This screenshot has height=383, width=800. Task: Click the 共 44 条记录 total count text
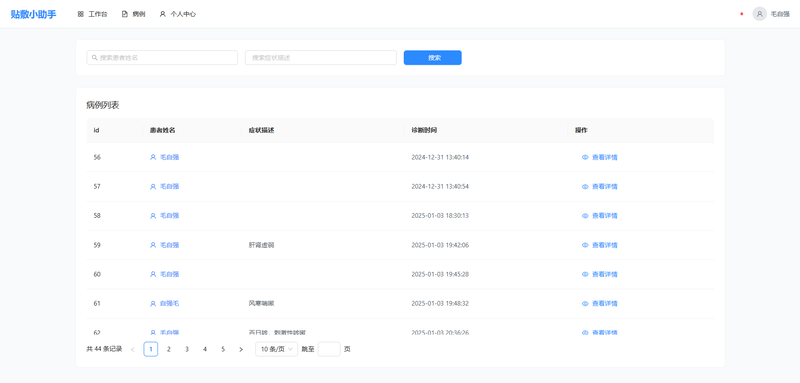tap(104, 349)
